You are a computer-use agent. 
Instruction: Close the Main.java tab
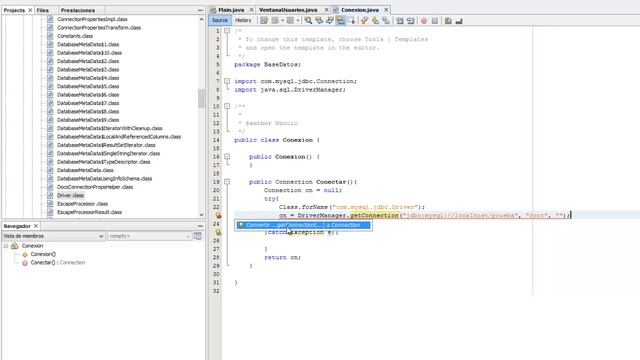[x=251, y=10]
